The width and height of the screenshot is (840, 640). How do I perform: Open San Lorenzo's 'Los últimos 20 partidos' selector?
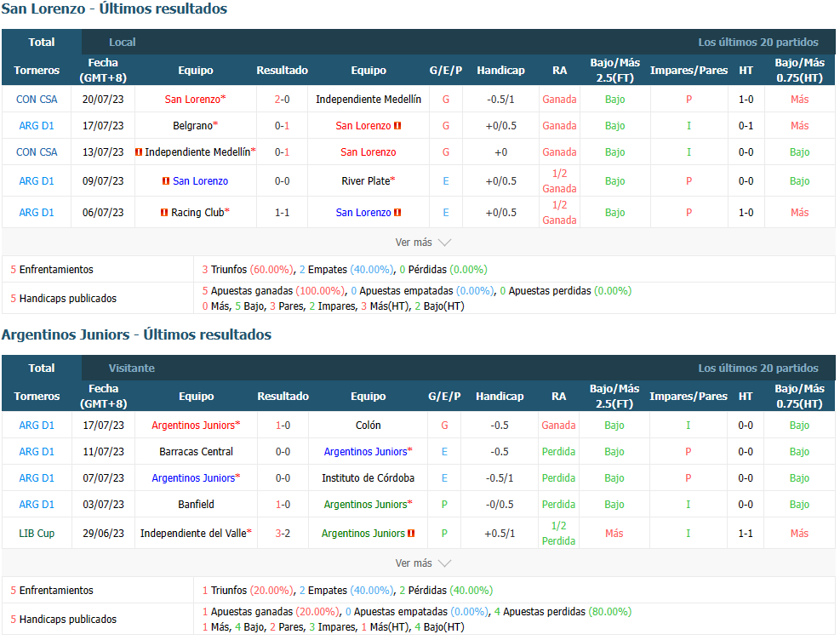(758, 42)
